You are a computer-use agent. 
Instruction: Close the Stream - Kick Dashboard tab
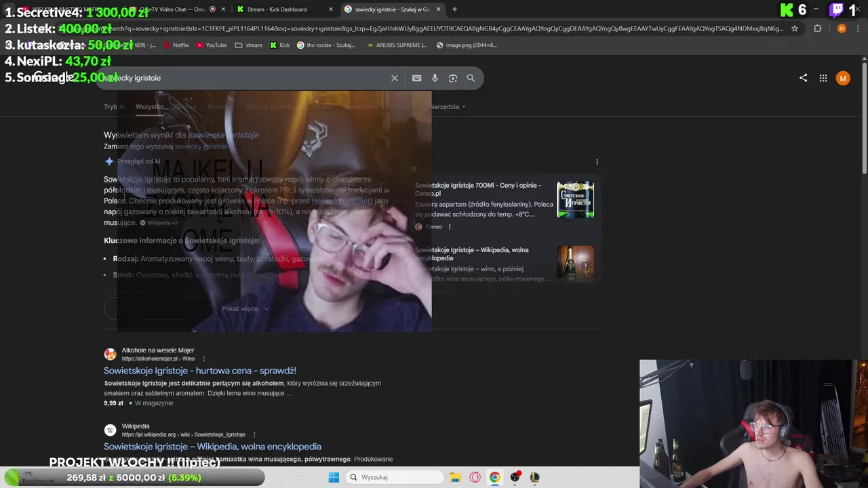331,9
